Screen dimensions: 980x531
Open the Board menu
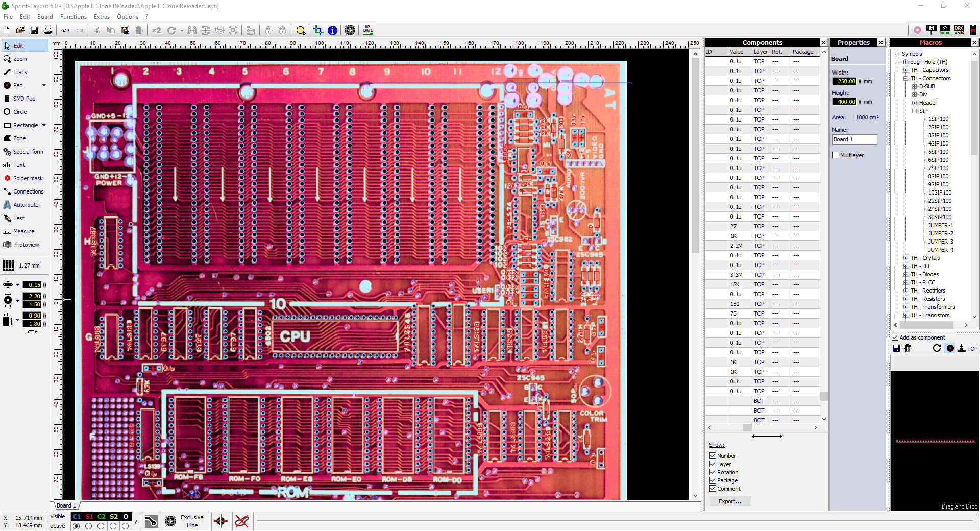[x=45, y=17]
